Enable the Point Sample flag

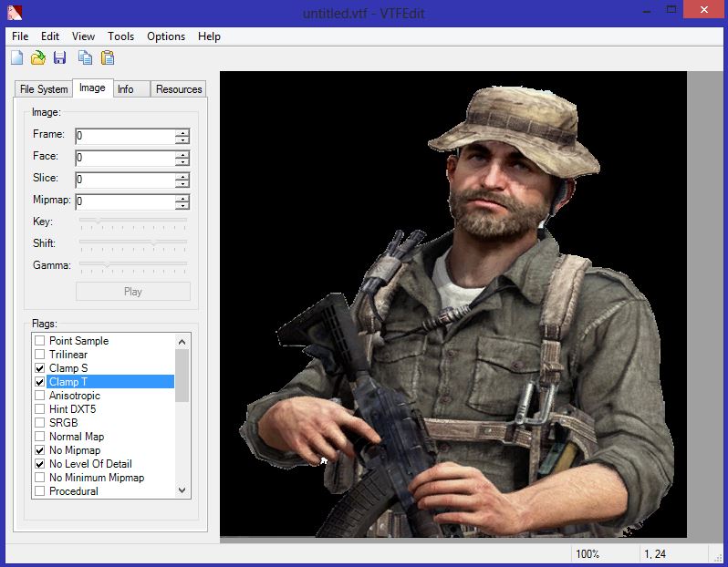[39, 341]
